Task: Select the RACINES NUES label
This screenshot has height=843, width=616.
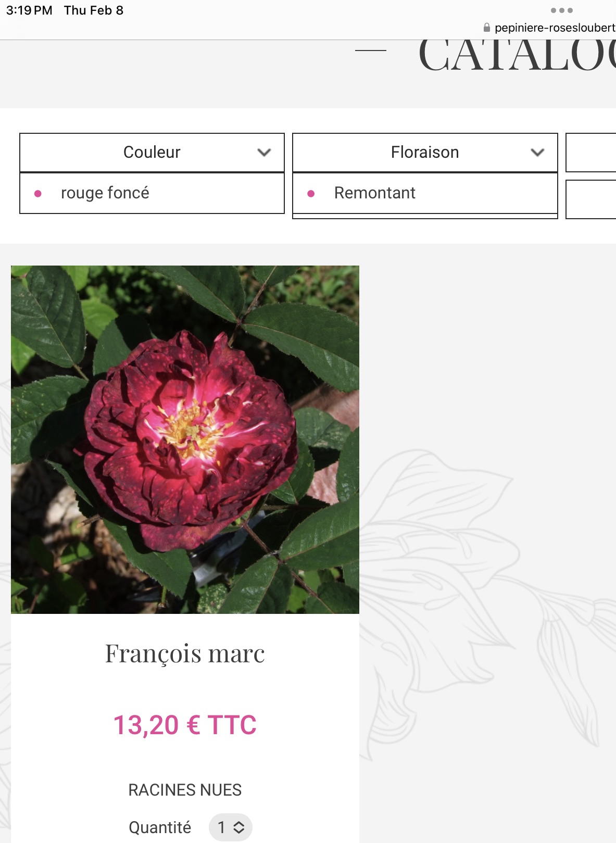Action: pos(185,790)
